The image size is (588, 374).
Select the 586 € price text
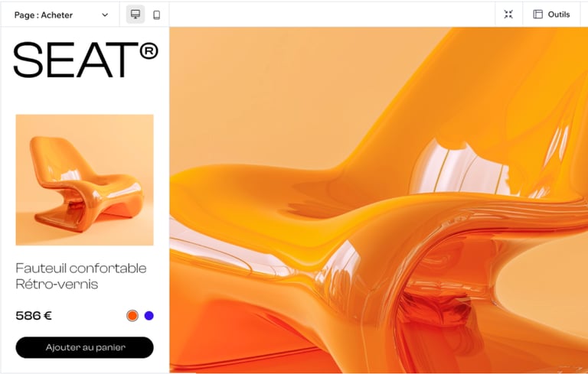click(x=34, y=316)
